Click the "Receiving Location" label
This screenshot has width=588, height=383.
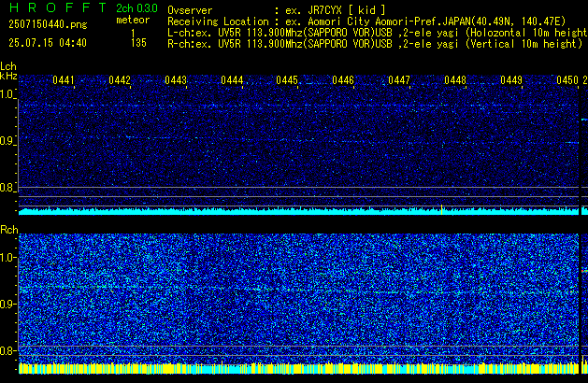tap(218, 21)
